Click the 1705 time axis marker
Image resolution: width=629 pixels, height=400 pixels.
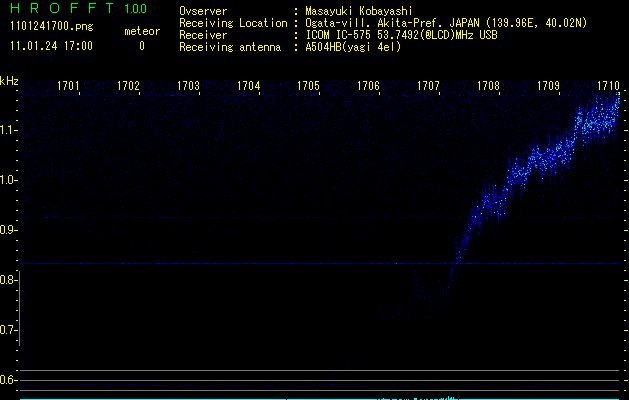pos(308,86)
